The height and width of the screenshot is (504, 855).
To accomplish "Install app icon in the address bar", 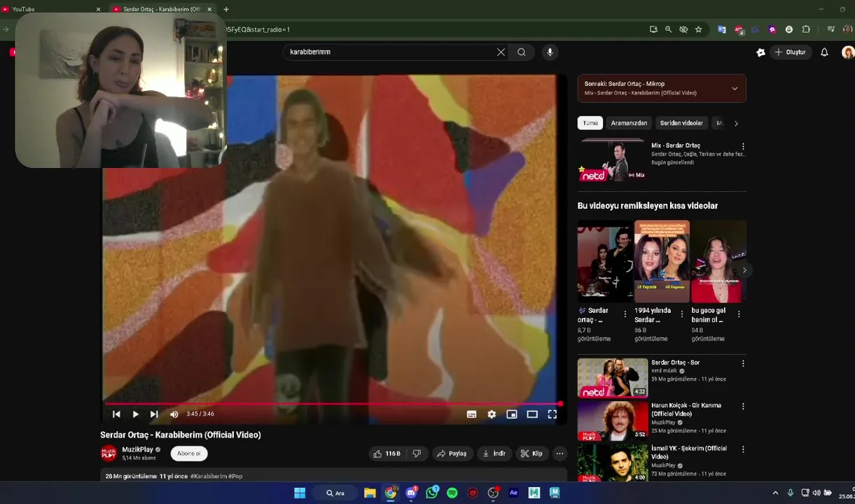I will point(653,29).
